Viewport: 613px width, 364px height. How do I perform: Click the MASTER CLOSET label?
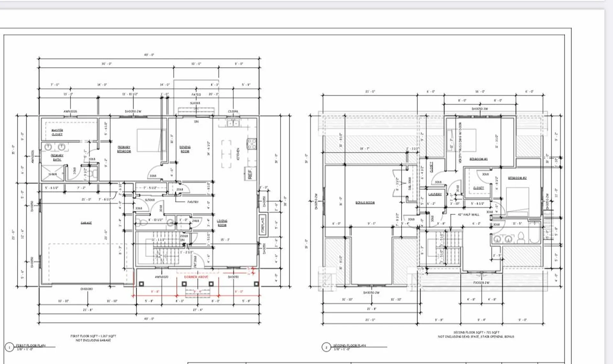57,132
